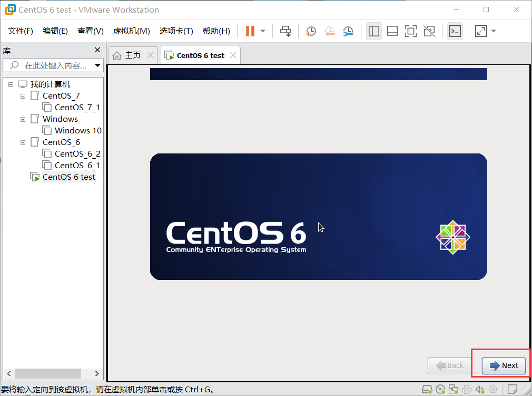This screenshot has height=396, width=532.
Task: Enter full screen mode
Action: [410, 31]
